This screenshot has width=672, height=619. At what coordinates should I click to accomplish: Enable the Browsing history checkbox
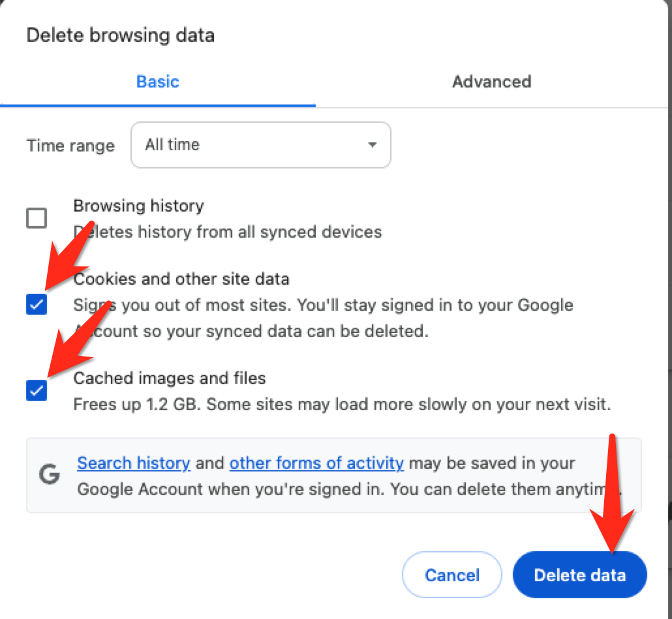pyautogui.click(x=37, y=218)
